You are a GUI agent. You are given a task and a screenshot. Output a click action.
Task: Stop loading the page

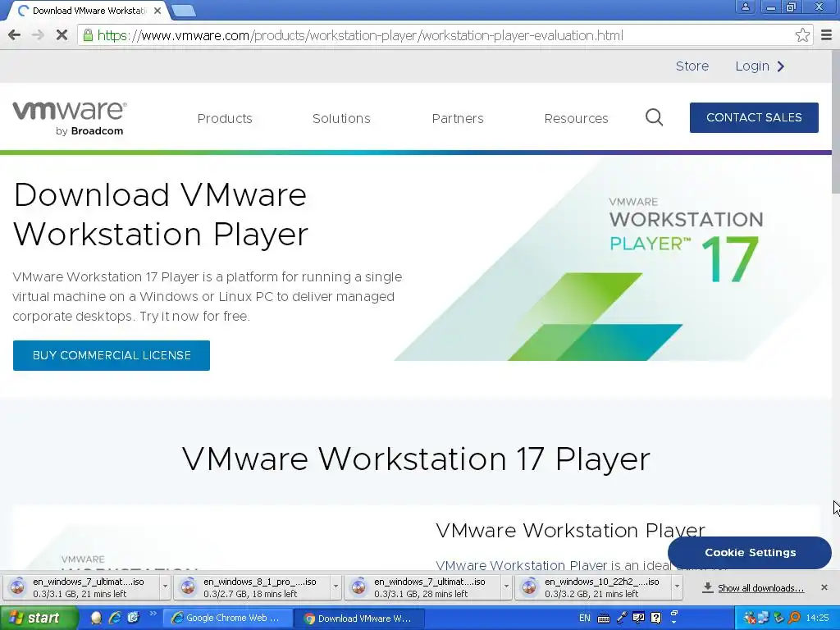pyautogui.click(x=62, y=35)
